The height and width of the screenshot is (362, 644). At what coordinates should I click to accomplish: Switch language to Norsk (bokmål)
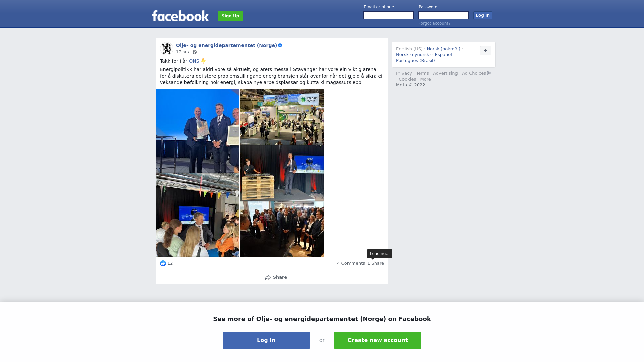pos(443,49)
